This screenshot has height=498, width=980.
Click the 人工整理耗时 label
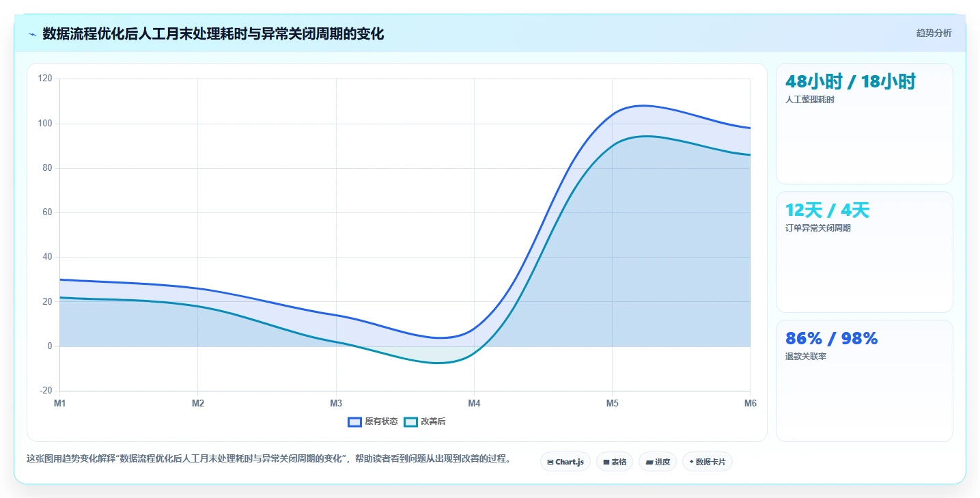[810, 100]
